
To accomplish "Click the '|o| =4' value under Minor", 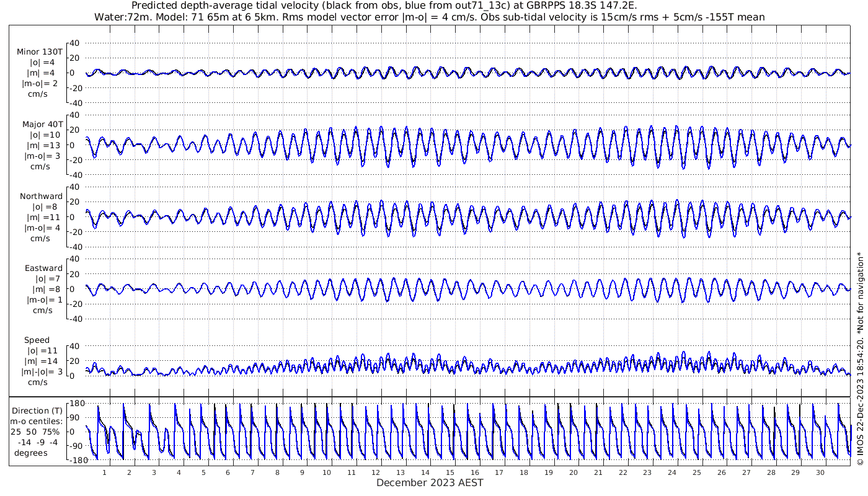I will tap(42, 63).
